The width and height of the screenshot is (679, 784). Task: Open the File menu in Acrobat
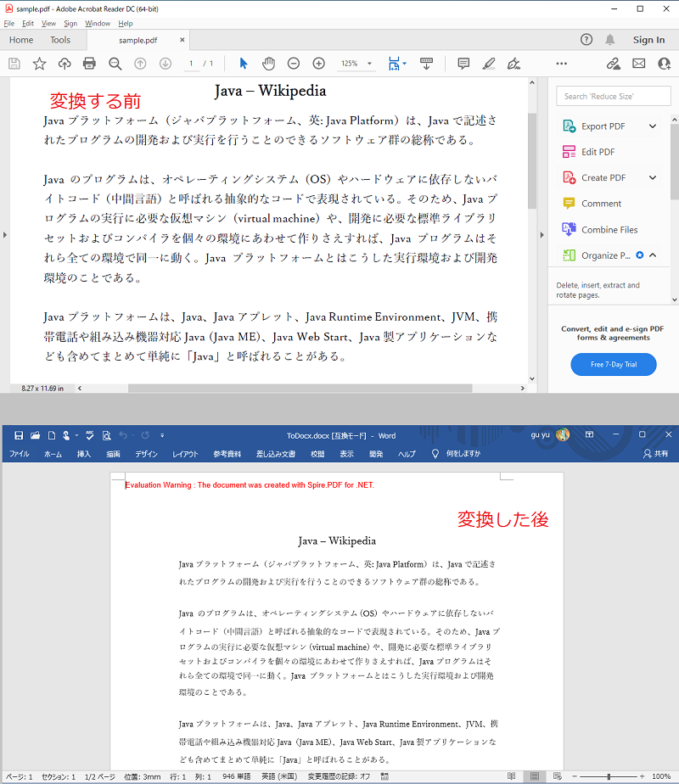point(9,24)
